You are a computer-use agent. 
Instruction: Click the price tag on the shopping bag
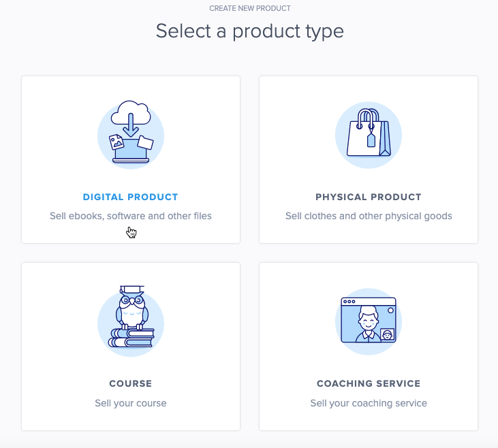tap(371, 140)
